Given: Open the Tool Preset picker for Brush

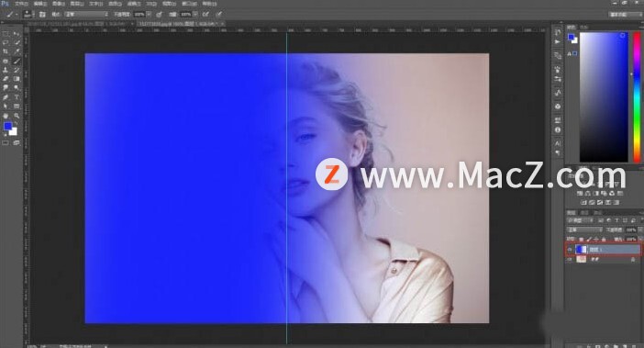Looking at the screenshot, I should pos(11,15).
